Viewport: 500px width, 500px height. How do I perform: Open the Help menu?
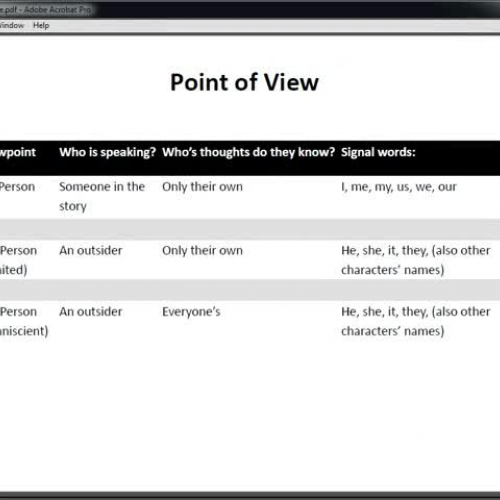click(41, 25)
